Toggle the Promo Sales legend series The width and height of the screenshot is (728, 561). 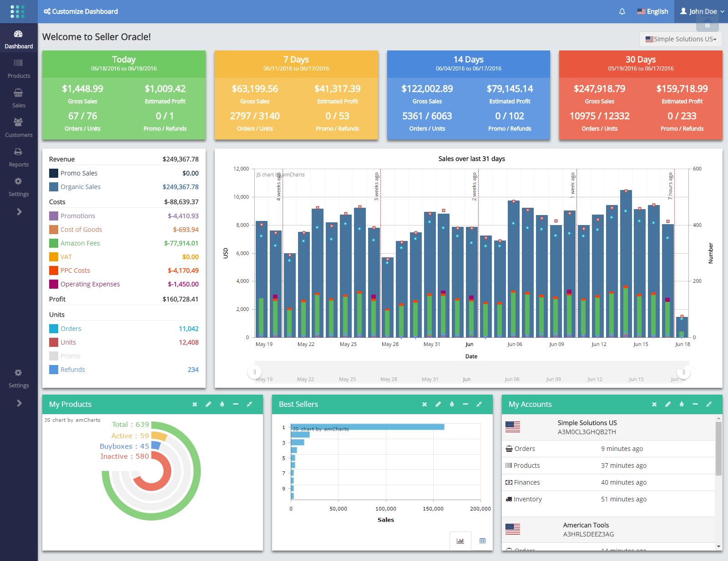[73, 173]
